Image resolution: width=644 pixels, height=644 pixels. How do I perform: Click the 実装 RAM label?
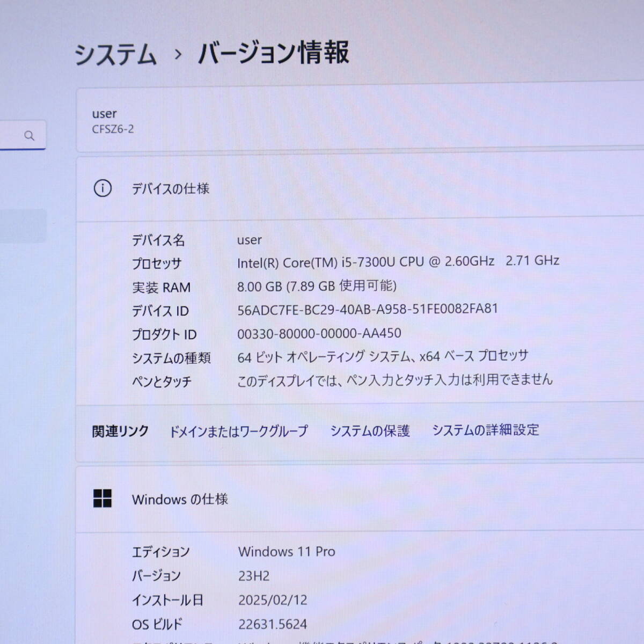point(161,288)
